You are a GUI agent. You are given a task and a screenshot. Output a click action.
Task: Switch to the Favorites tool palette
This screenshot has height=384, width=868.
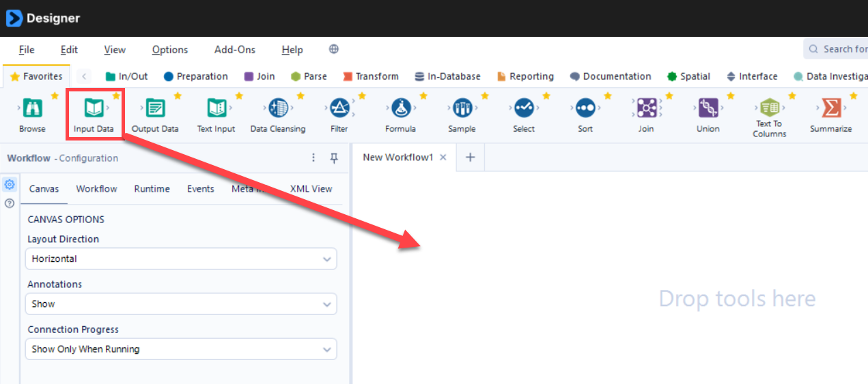click(x=37, y=76)
